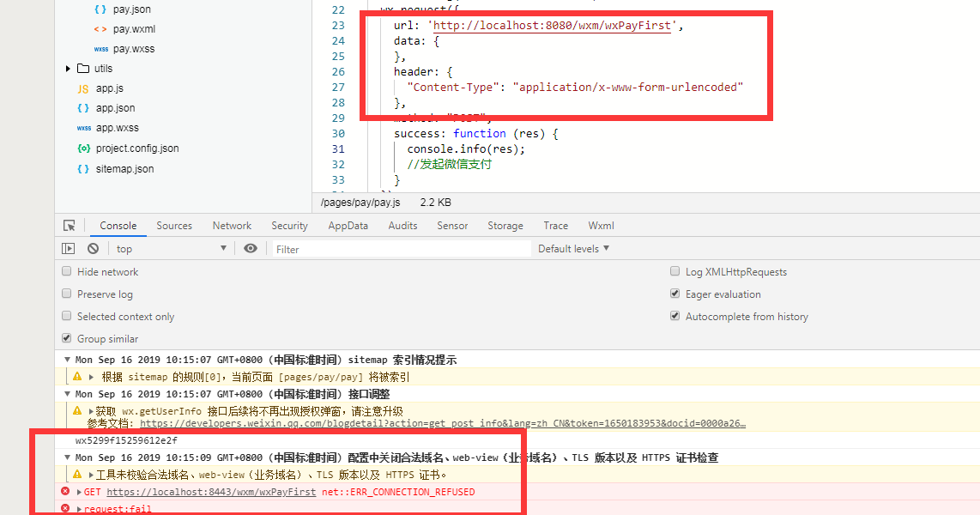
Task: Click the 2.2 KB file size text
Action: click(x=436, y=203)
